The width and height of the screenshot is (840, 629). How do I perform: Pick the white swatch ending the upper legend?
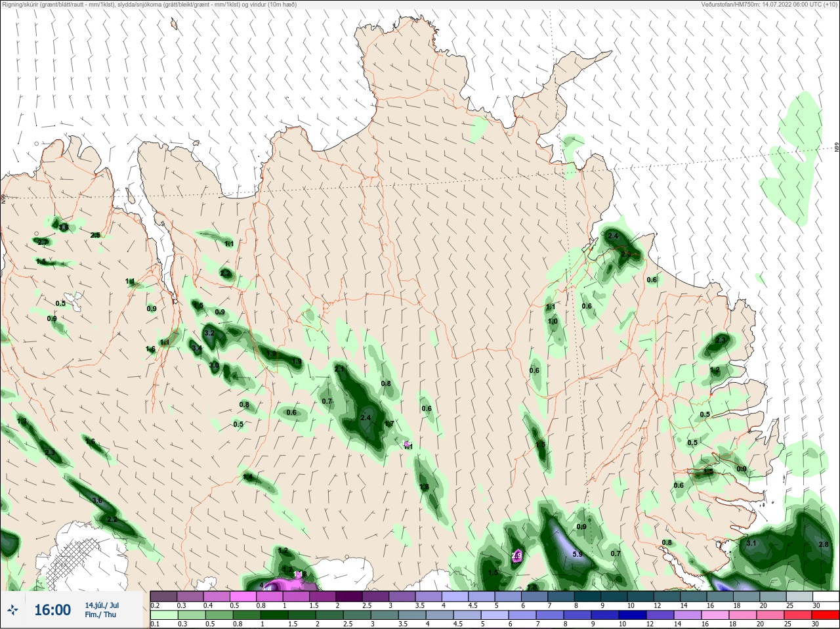pos(825,597)
